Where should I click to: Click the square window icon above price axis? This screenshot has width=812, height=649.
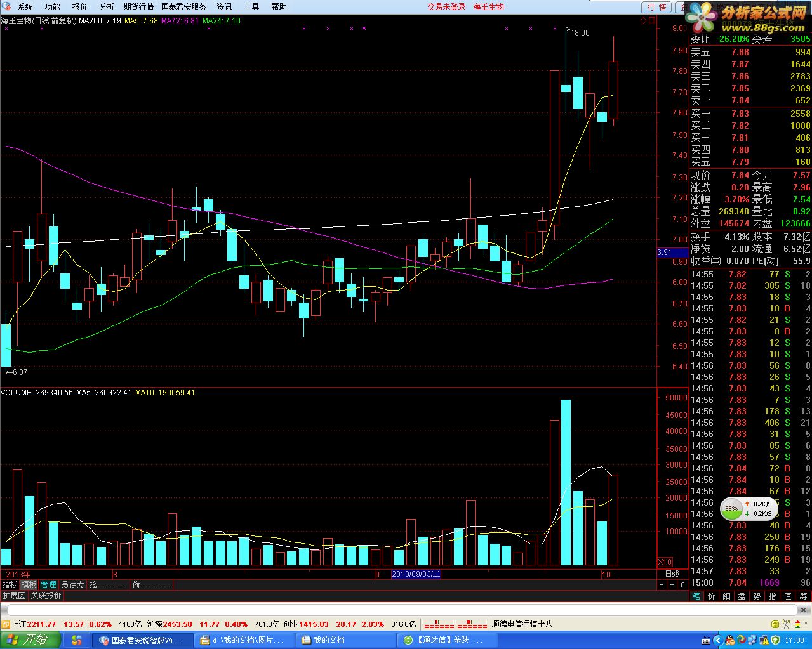click(651, 20)
